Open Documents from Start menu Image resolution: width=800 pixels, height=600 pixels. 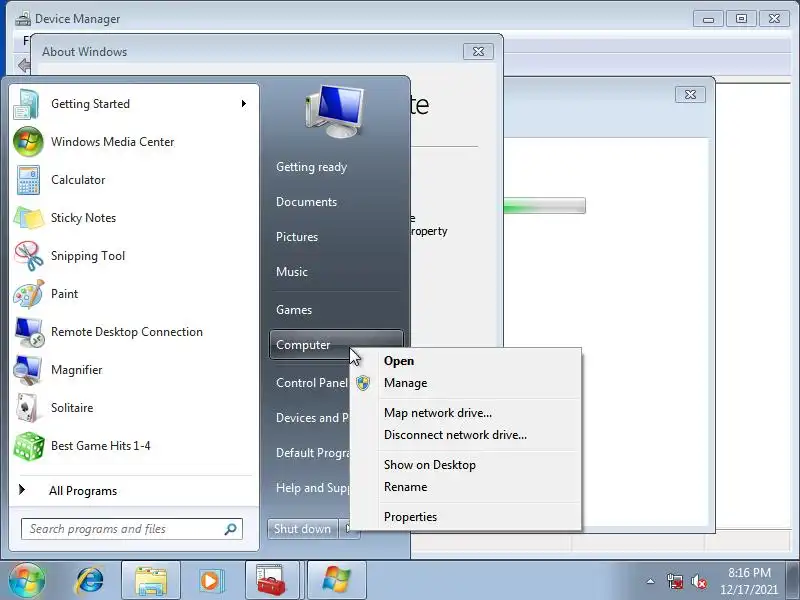pos(306,202)
